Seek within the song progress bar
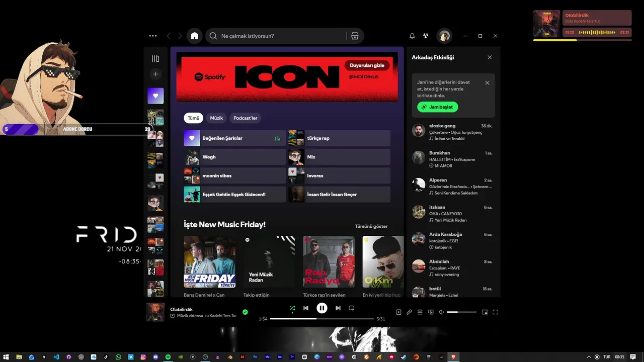This screenshot has height=362, width=644. (322, 319)
